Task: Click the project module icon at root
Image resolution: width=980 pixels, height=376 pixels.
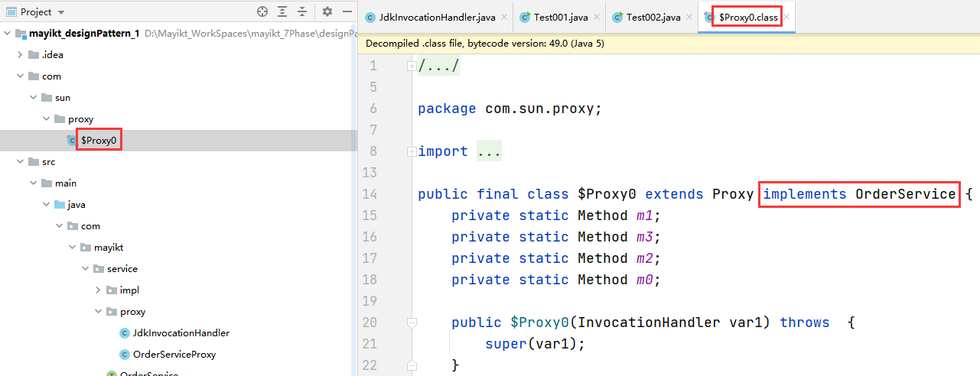Action: coord(20,34)
